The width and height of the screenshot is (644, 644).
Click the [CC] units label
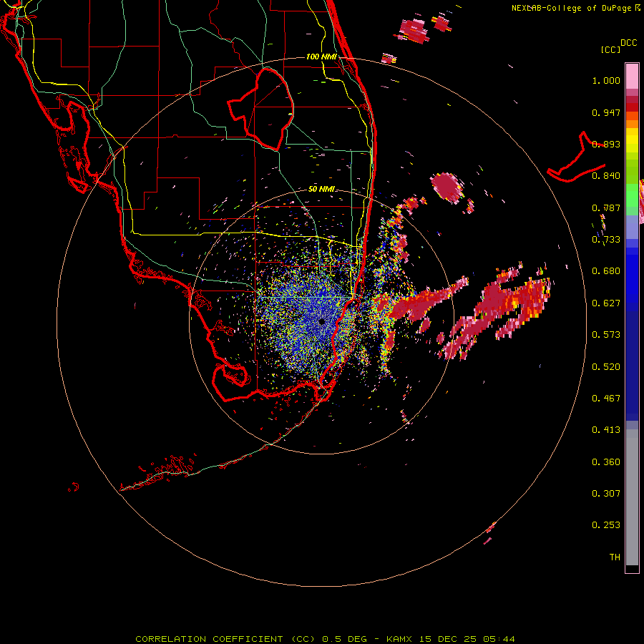point(610,49)
